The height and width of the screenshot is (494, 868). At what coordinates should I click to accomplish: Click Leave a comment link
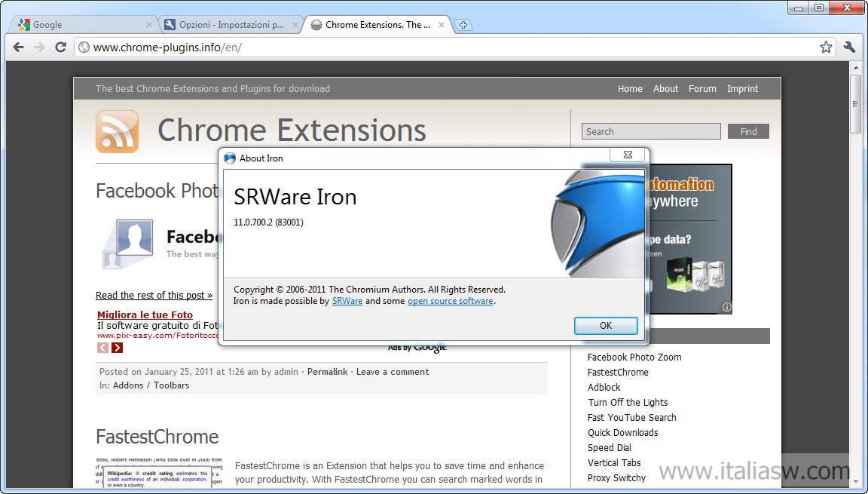click(393, 372)
